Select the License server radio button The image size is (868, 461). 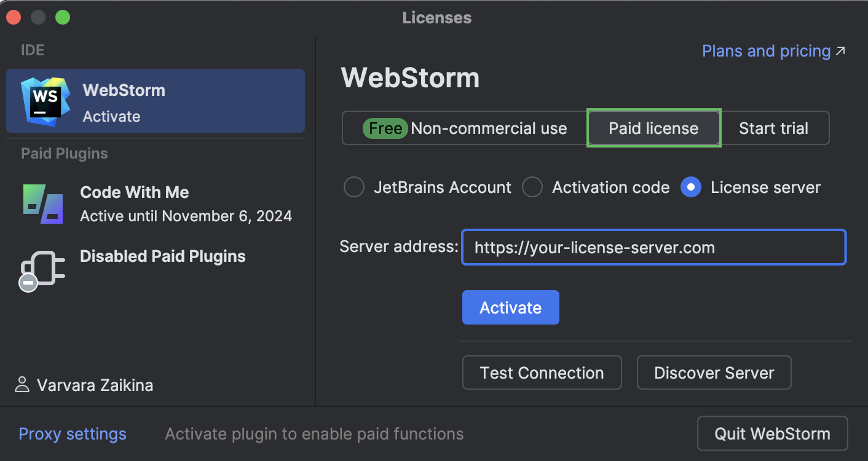690,187
